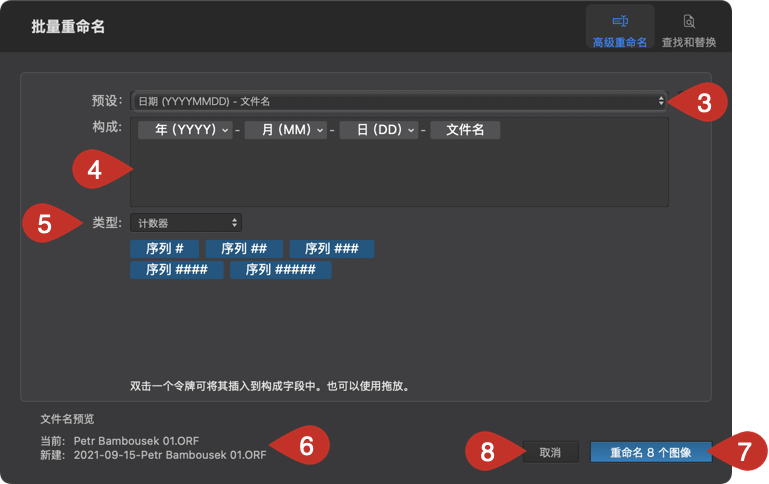Screen dimensions: 769x484
Task: Click the current filename Petr Bambousek 01.ORF
Action: click(x=136, y=441)
